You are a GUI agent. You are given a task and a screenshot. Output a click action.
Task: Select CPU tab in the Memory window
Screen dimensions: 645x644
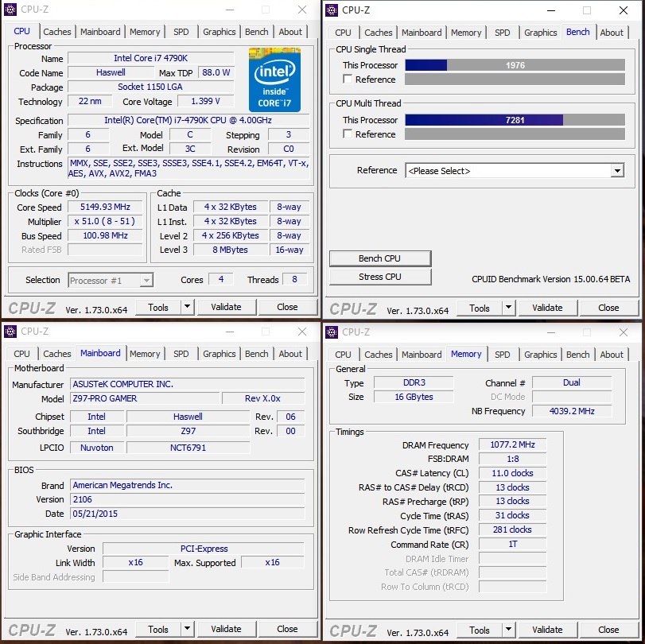(x=343, y=355)
